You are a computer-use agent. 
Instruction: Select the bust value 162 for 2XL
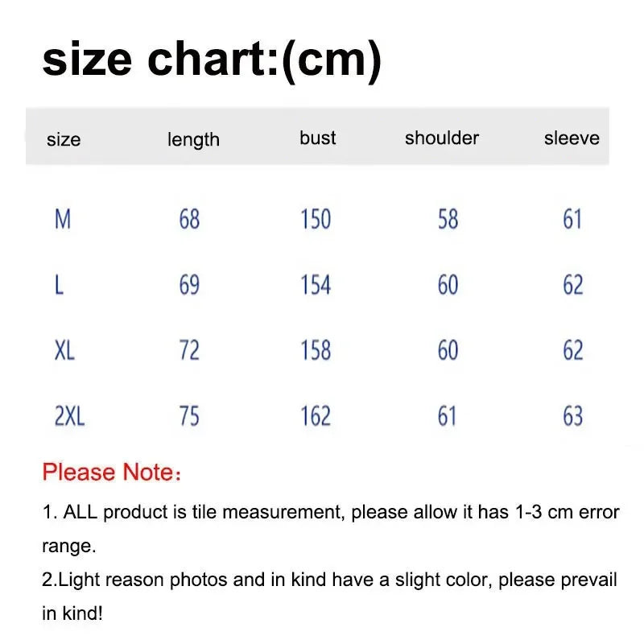[x=316, y=416]
